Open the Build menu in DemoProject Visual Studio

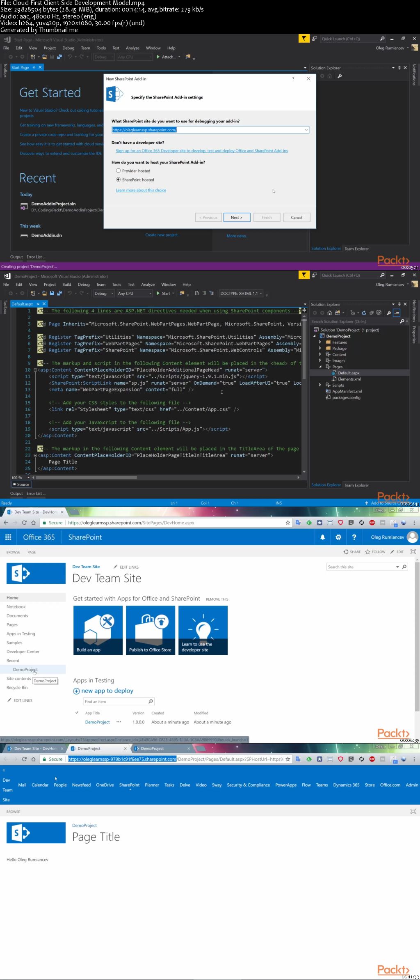(66, 285)
